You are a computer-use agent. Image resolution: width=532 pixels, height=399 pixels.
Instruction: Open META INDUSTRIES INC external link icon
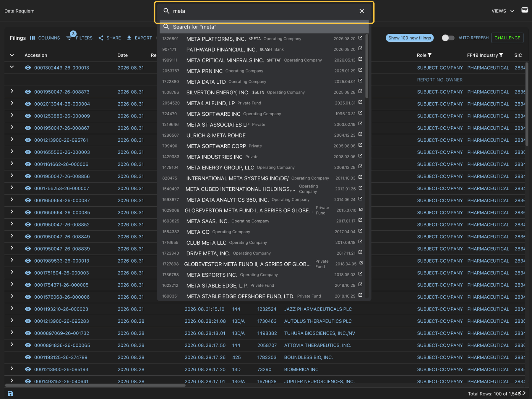360,156
